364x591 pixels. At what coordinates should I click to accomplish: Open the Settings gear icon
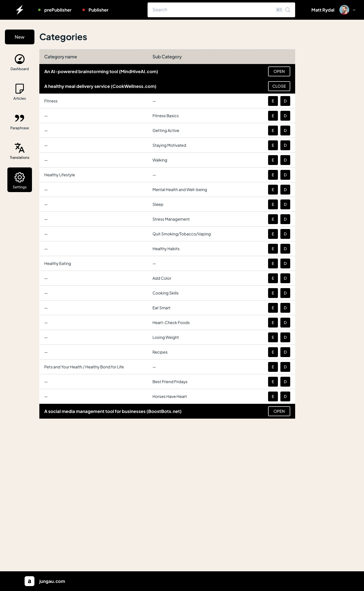click(x=20, y=177)
